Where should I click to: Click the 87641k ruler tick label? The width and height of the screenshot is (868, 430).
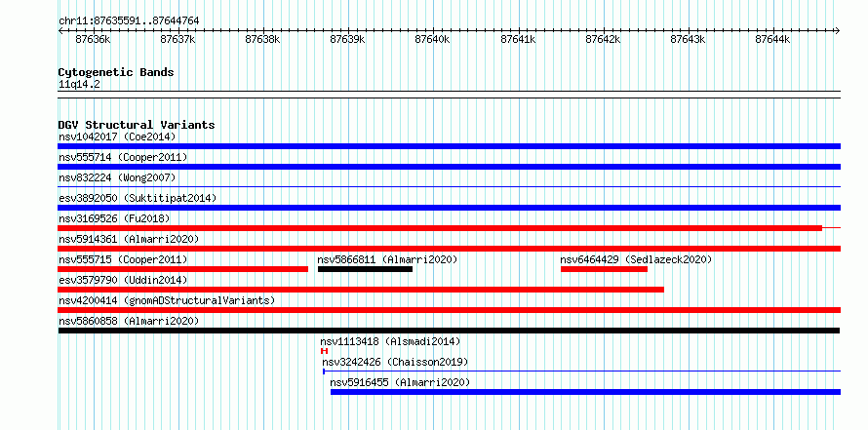click(518, 39)
